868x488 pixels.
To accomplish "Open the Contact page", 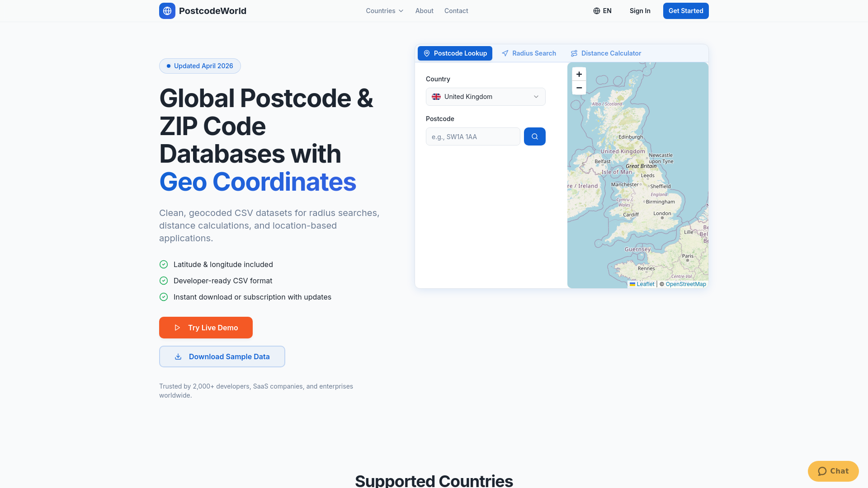I will pos(456,11).
